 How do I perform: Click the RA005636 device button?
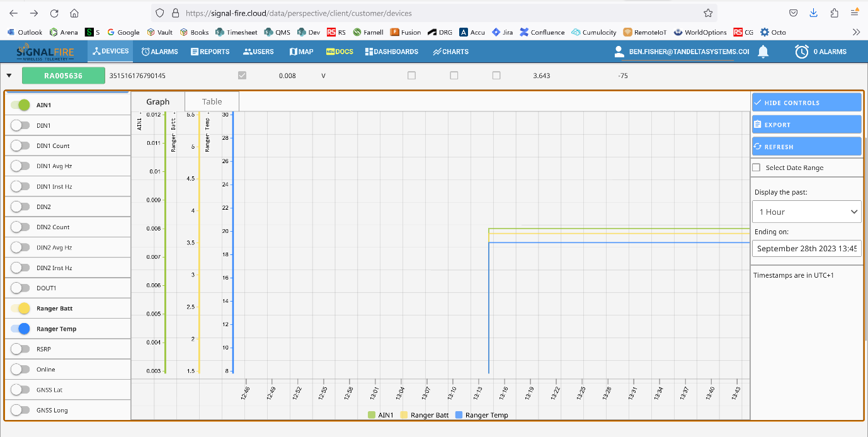pyautogui.click(x=63, y=76)
